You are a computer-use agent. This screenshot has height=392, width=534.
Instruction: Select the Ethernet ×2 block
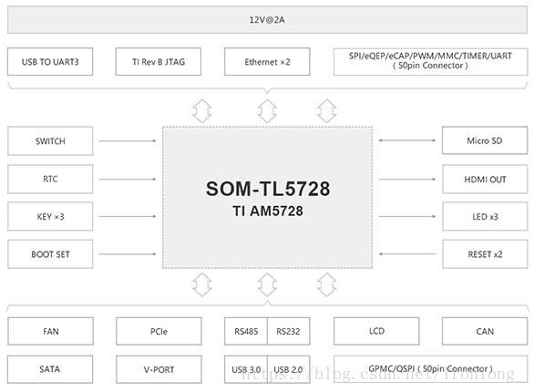coord(267,62)
